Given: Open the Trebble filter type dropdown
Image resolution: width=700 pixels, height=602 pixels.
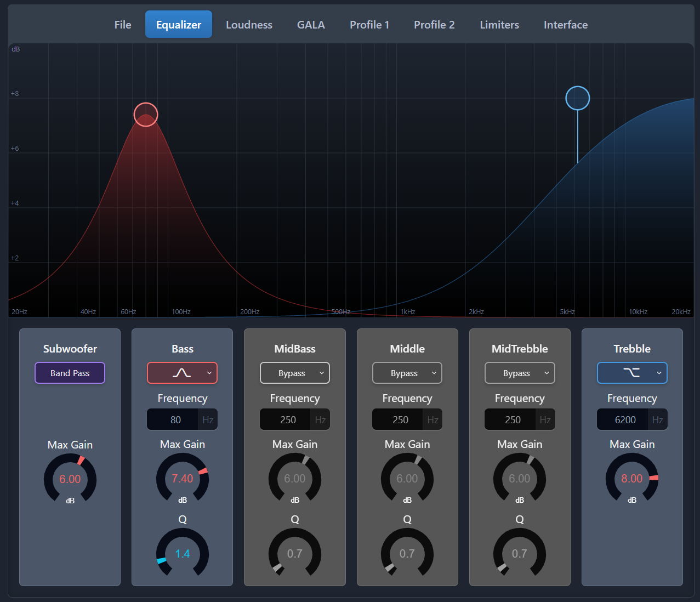Looking at the screenshot, I should 632,373.
